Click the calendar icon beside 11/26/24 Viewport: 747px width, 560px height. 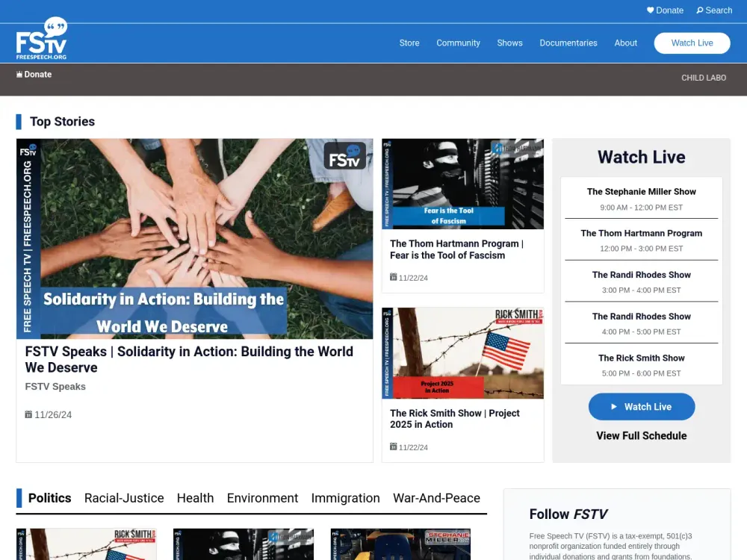tap(28, 414)
